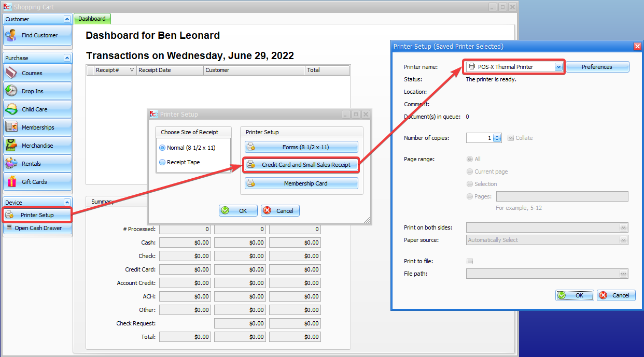Click the small Printer Setup resize grip
Viewport: 644px width, 357px height.
[368, 220]
